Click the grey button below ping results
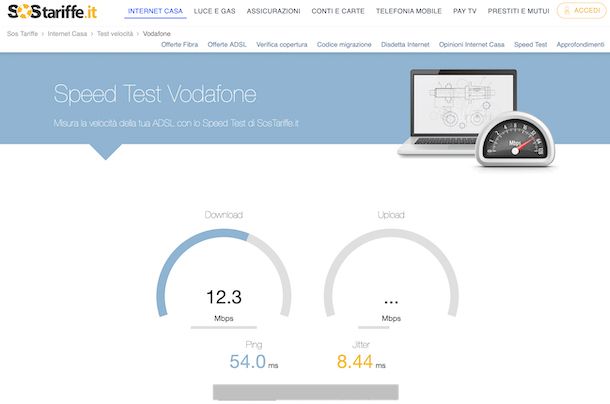 tap(306, 392)
